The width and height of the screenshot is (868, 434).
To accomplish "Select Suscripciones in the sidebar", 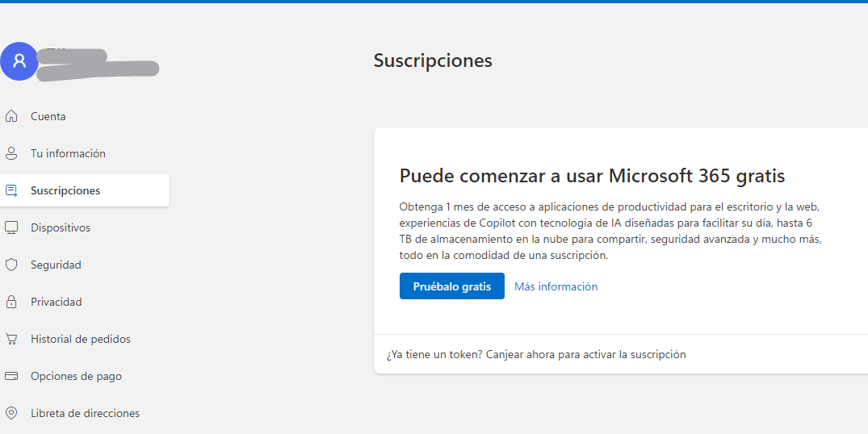I will [85, 190].
